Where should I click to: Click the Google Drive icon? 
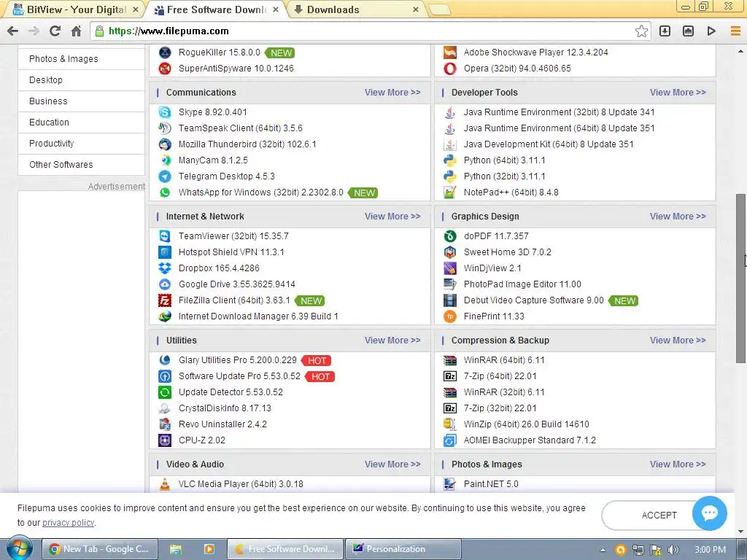(165, 284)
